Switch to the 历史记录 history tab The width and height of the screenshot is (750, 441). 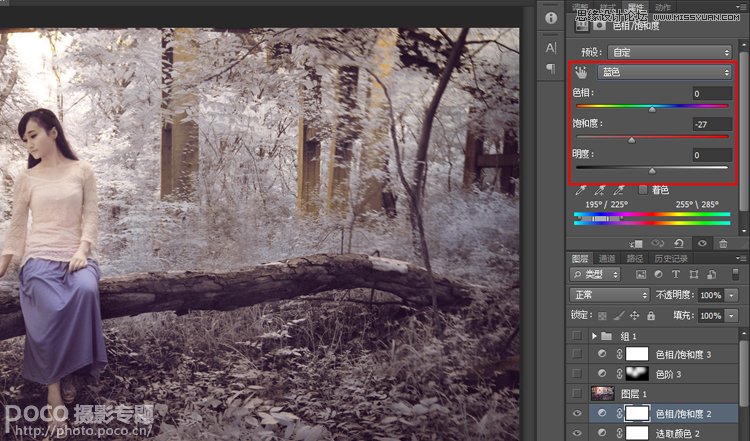pyautogui.click(x=672, y=258)
